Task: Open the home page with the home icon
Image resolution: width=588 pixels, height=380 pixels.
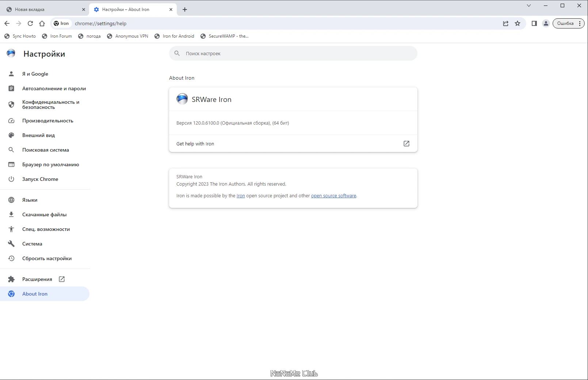Action: (42, 23)
